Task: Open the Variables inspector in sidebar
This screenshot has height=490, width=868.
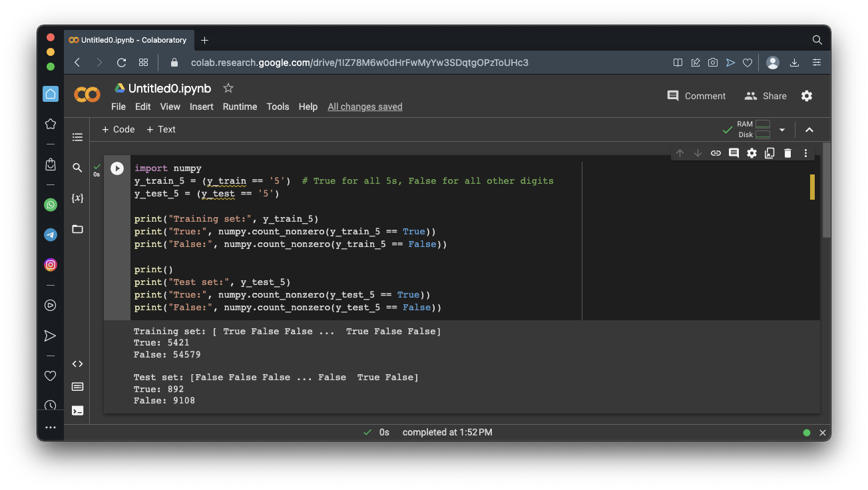Action: click(77, 198)
